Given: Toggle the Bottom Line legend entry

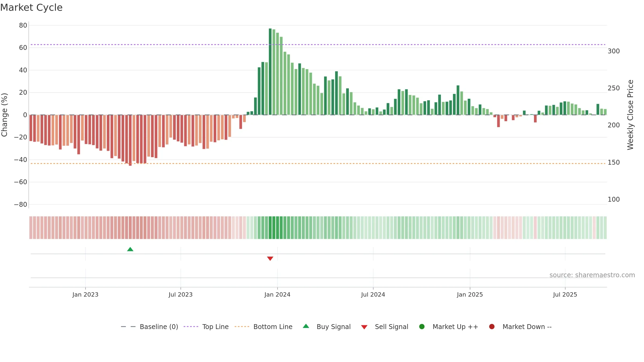Looking at the screenshot, I should pos(264,327).
